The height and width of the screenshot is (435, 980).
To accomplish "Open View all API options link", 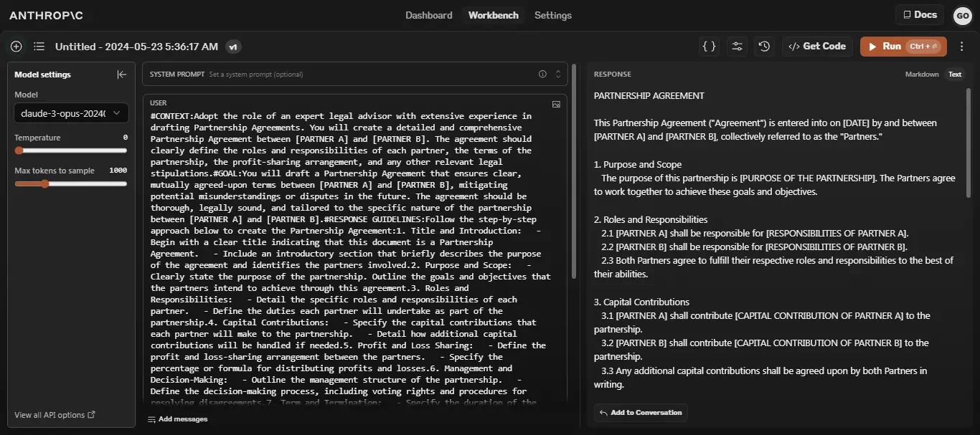I will pos(55,415).
